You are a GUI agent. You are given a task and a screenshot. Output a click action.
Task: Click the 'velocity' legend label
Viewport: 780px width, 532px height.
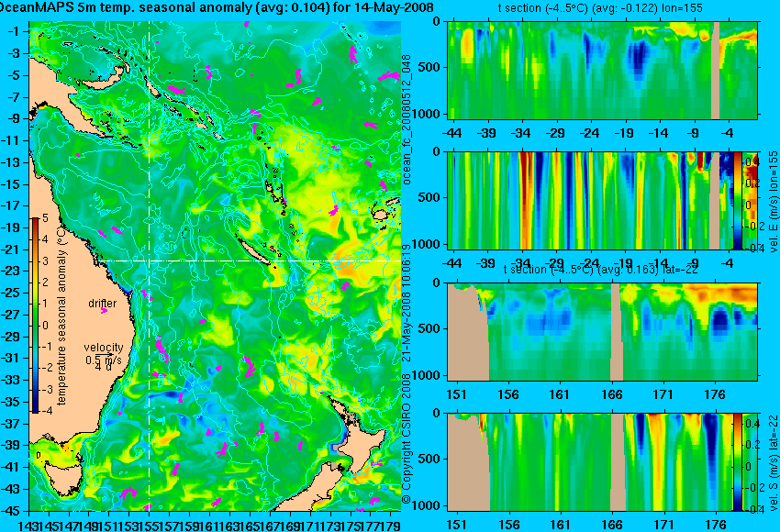tap(104, 347)
